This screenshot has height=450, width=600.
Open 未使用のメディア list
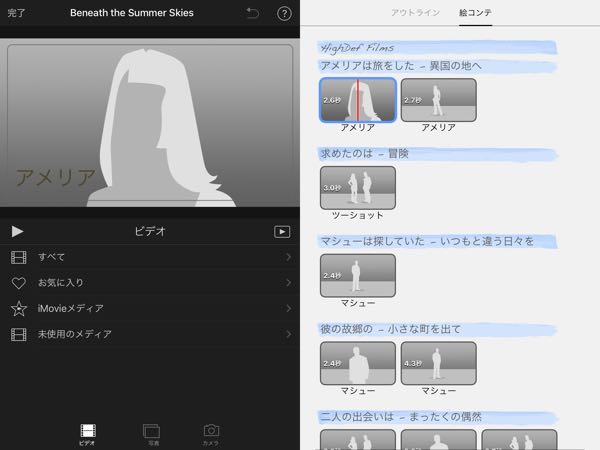pyautogui.click(x=150, y=334)
